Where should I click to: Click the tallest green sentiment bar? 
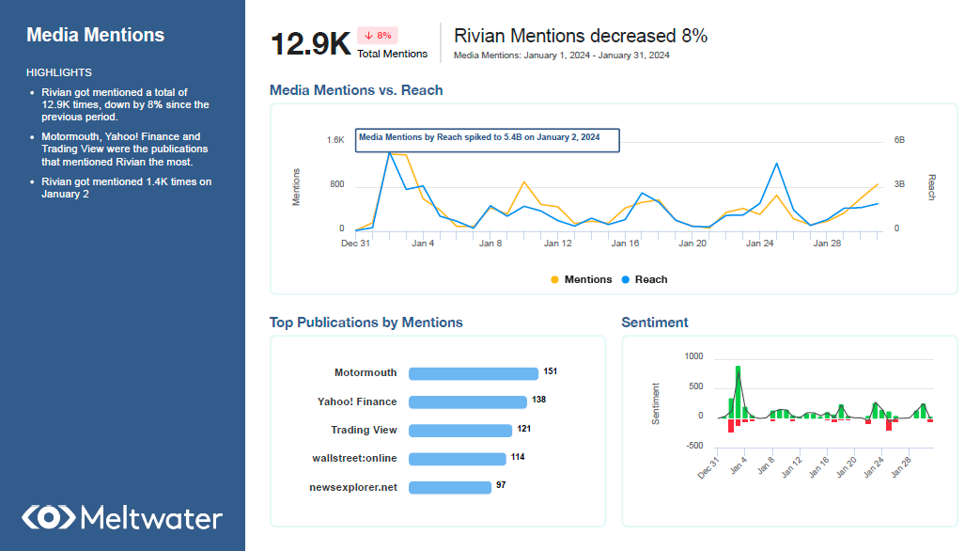(739, 392)
